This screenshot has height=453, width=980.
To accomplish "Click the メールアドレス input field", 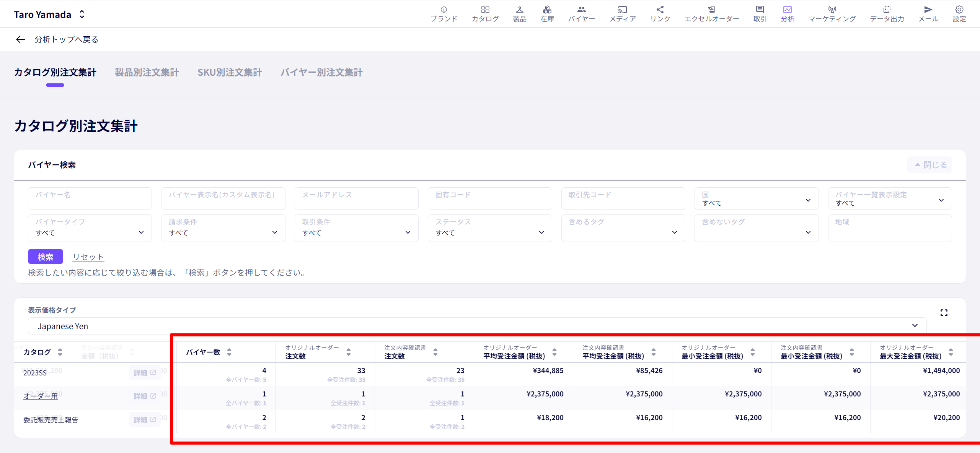I will [x=356, y=198].
